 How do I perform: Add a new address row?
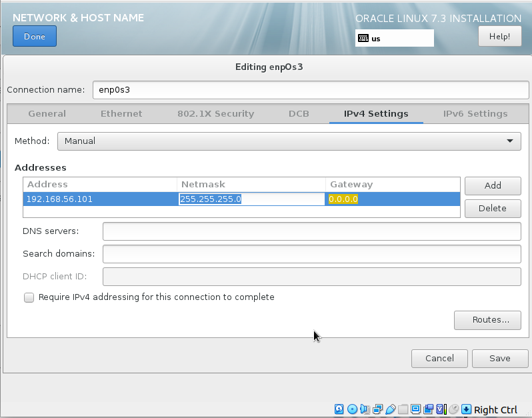(x=493, y=185)
